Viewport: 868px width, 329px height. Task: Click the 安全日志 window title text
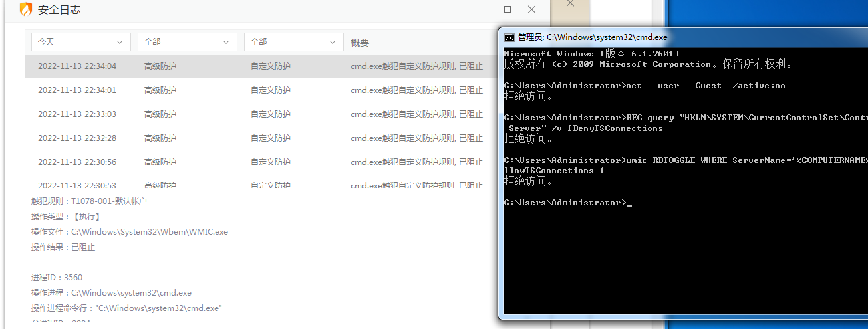59,11
